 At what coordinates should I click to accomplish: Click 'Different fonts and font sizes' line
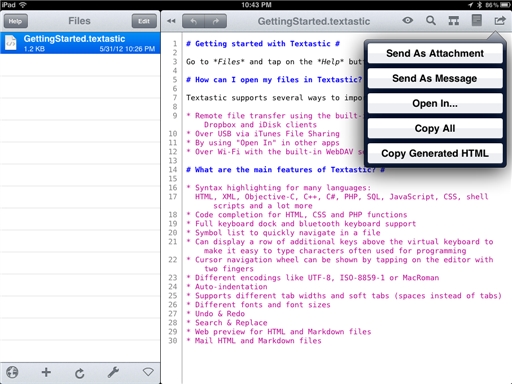click(x=259, y=305)
